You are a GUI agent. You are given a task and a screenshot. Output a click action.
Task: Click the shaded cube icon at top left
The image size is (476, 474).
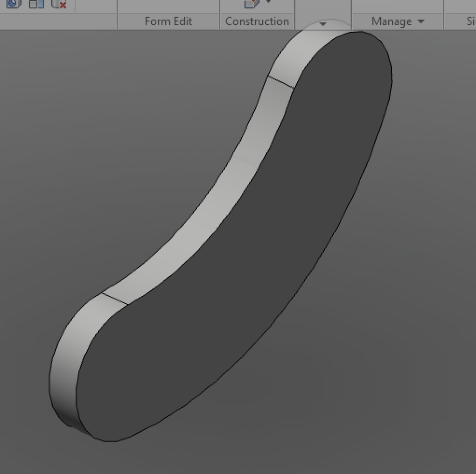(x=13, y=4)
